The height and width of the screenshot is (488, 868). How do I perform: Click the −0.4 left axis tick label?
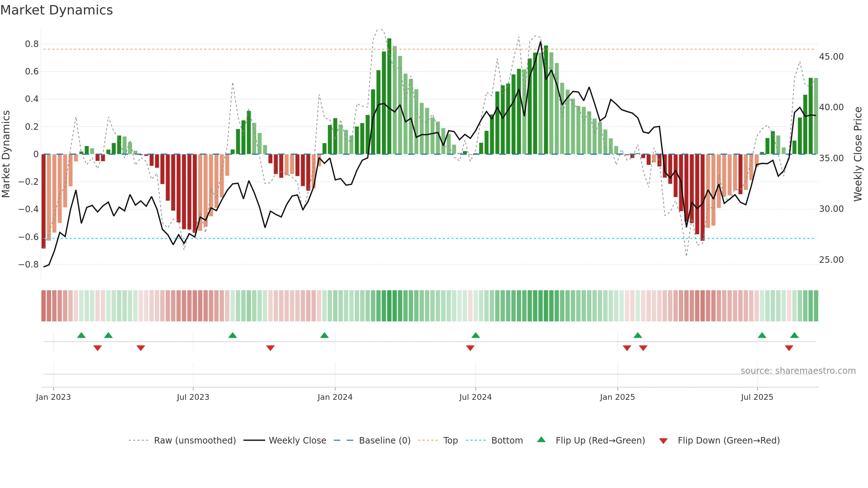[29, 209]
